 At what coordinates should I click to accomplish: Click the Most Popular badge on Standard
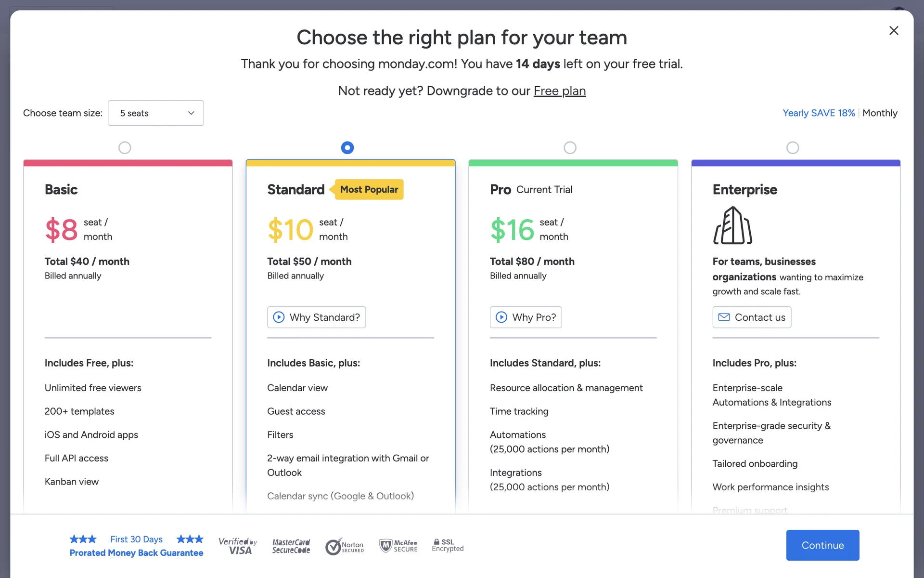tap(369, 189)
